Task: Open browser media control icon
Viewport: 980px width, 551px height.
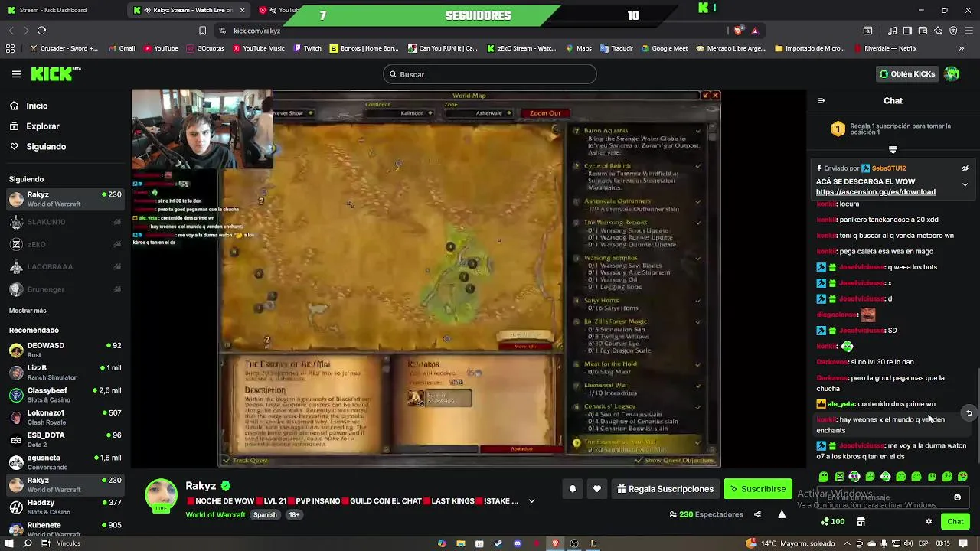Action: pos(892,31)
